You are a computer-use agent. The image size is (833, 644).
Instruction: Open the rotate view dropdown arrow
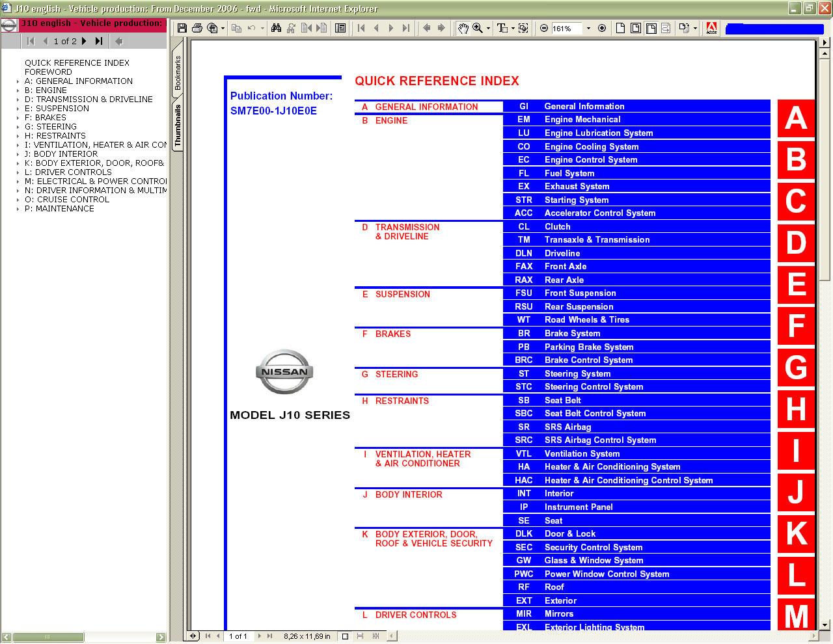[x=695, y=28]
